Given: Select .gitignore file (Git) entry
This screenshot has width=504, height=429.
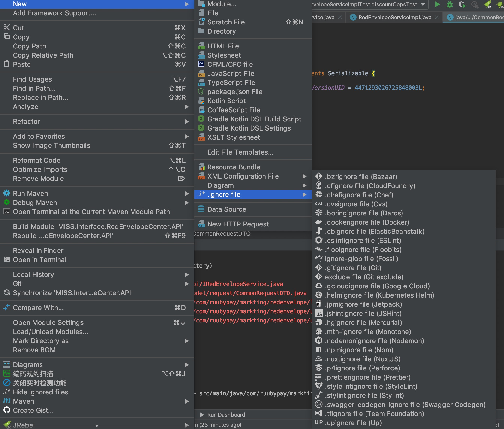Looking at the screenshot, I should pos(353,268).
